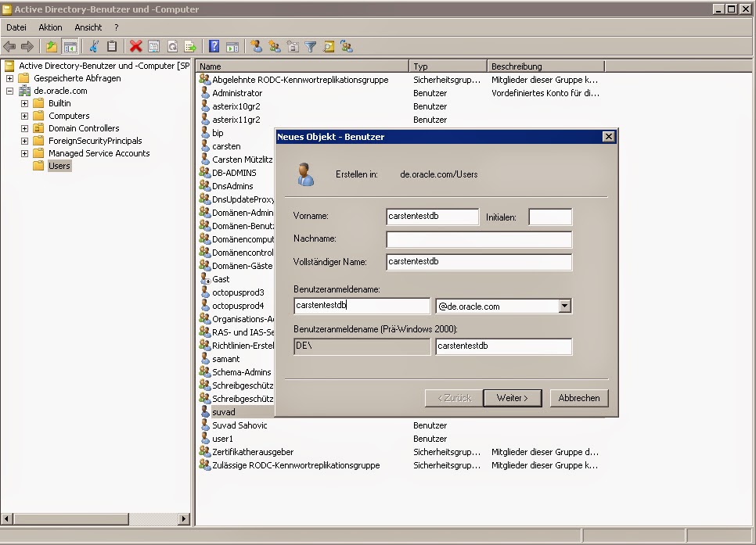Select the asterix11gr2 user entry
This screenshot has width=756, height=545.
[236, 120]
